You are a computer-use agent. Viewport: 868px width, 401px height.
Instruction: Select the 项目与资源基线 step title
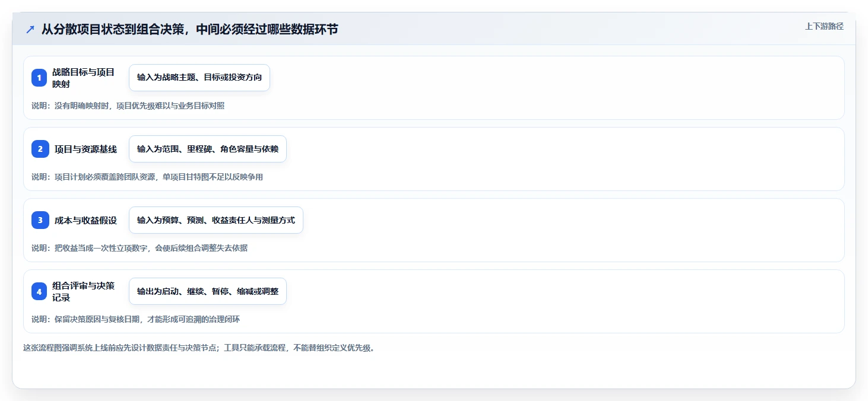click(86, 149)
